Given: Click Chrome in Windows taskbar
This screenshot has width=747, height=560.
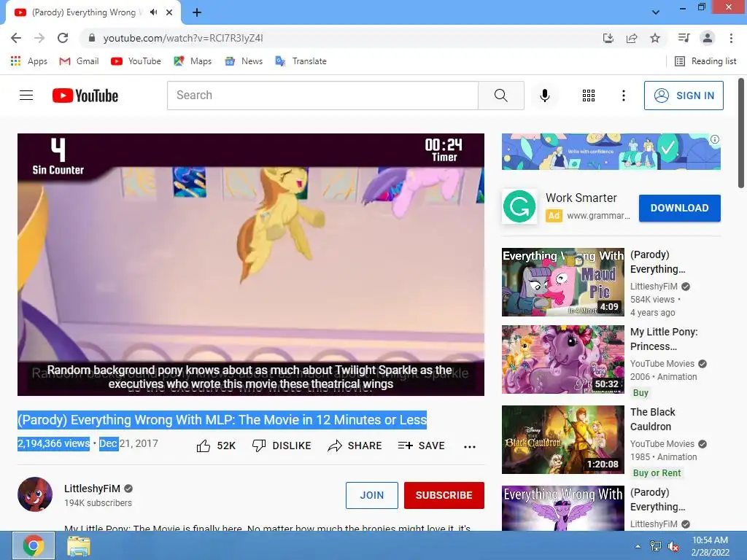Looking at the screenshot, I should click(x=34, y=545).
